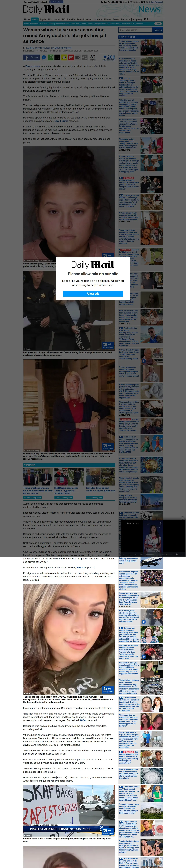Open trending Trump FBI raid story thumbnail
Image resolution: width=186 pixels, height=868 pixels.
coord(38,477)
